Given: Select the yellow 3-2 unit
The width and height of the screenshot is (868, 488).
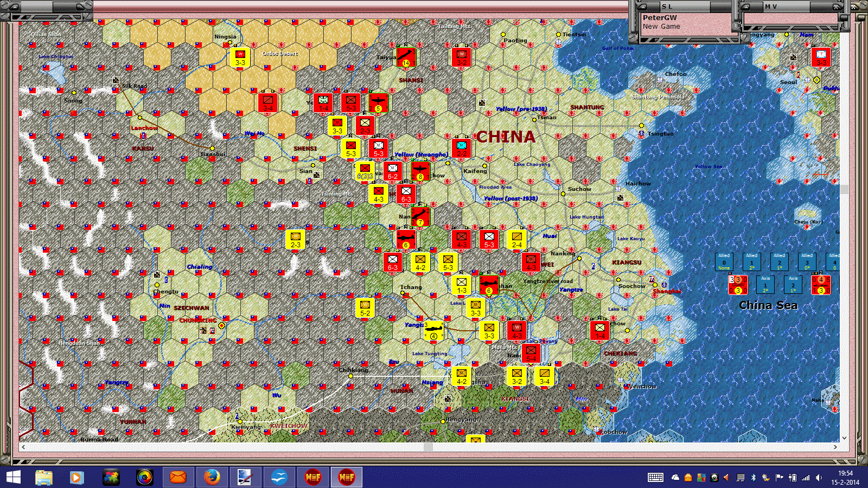Looking at the screenshot, I should tap(516, 376).
